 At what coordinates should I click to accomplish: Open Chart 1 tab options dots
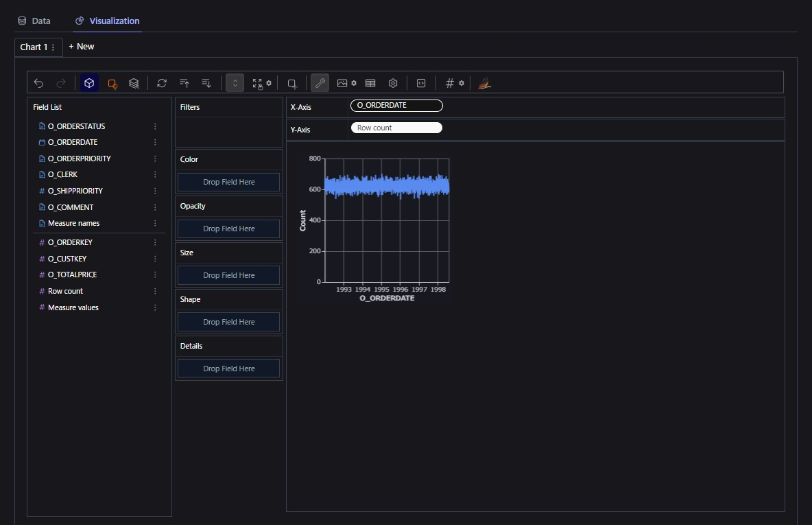(53, 47)
